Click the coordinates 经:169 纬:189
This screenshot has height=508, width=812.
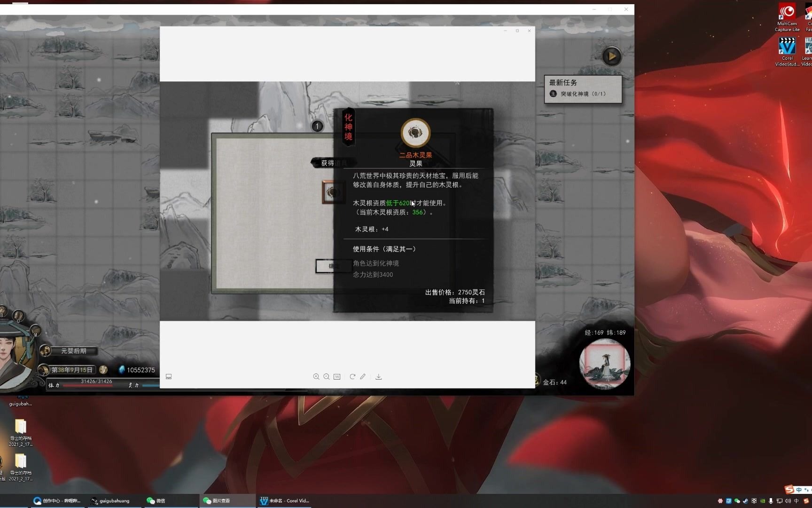[x=605, y=333]
